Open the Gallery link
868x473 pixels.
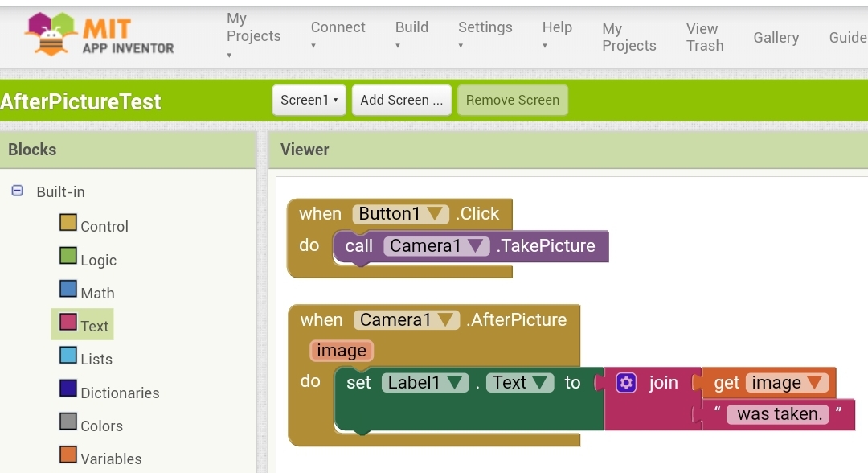776,38
